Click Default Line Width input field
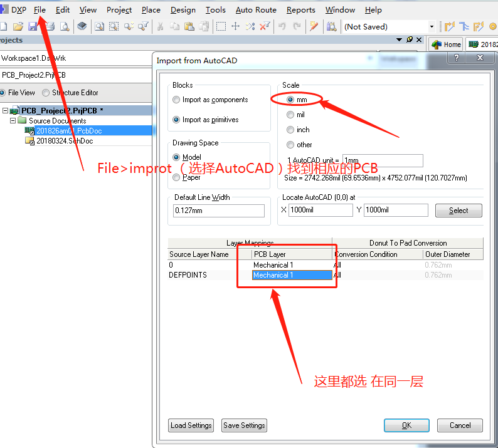This screenshot has height=448, width=498. [219, 211]
